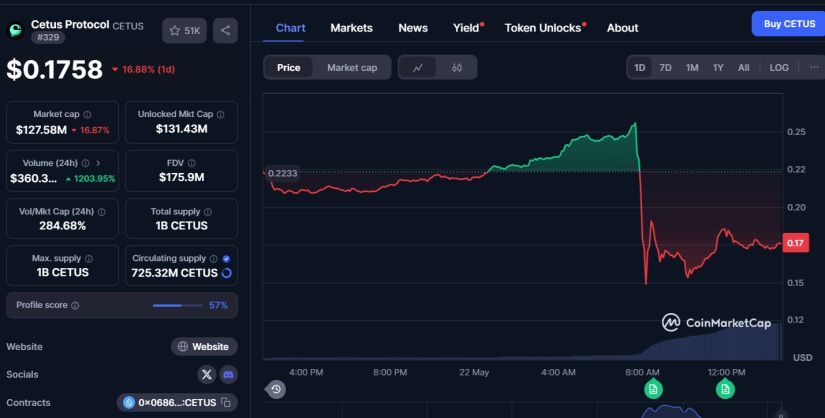
Task: Click the Max. supply info icon
Action: coord(89,258)
